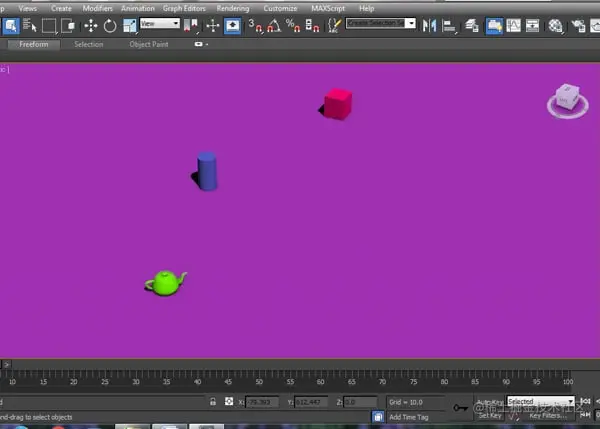600x429 pixels.
Task: Enable Set Key mode
Action: [490, 415]
